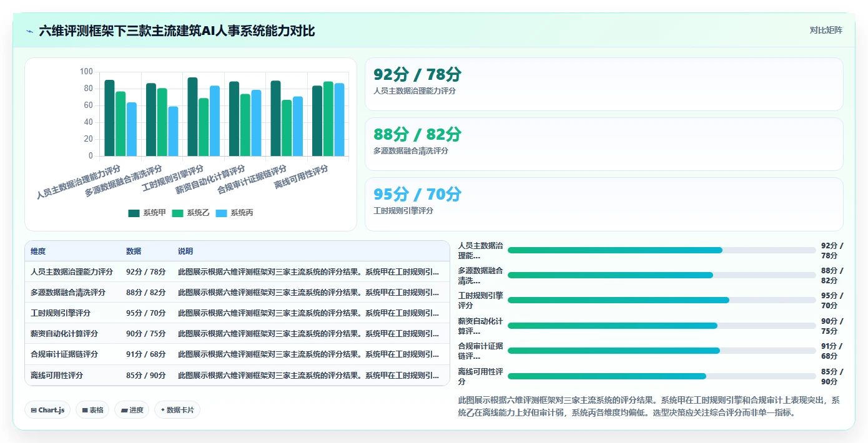Click the 85分 / 90分 cell in the table
This screenshot has height=443, width=868.
coord(146,376)
